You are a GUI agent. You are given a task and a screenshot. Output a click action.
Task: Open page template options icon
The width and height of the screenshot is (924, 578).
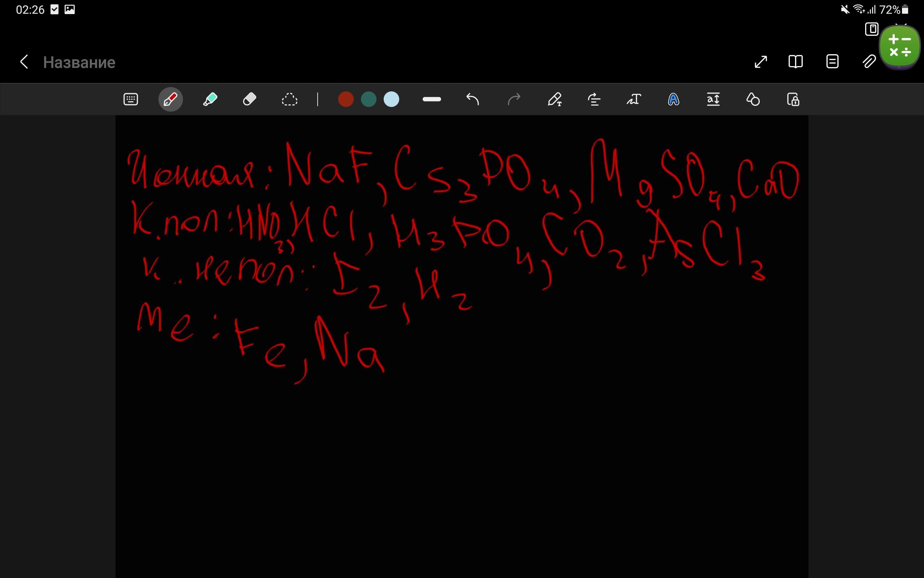click(832, 61)
